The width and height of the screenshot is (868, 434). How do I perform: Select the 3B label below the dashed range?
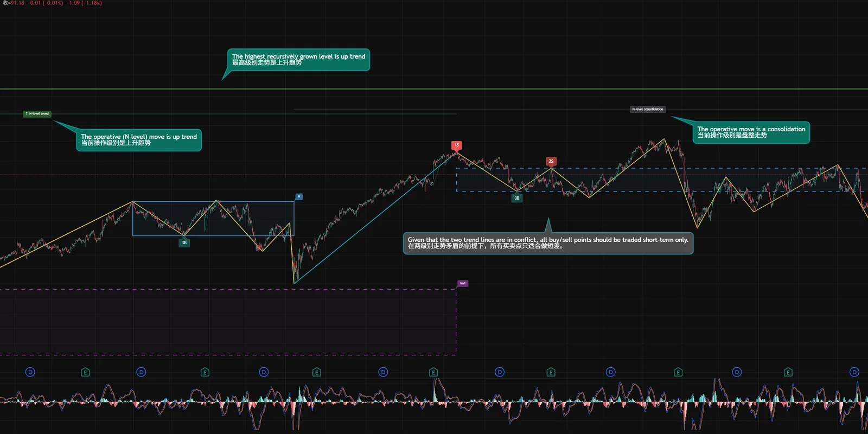[516, 198]
